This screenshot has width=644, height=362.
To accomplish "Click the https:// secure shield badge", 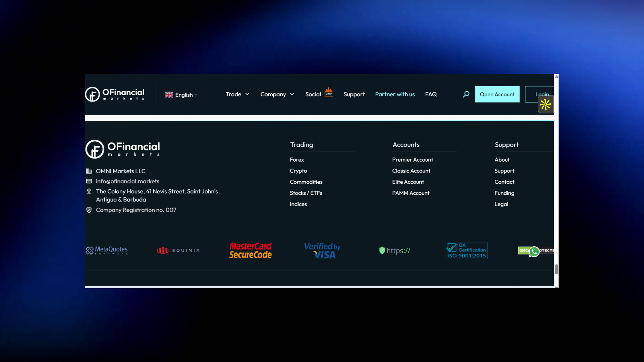I will (x=394, y=250).
